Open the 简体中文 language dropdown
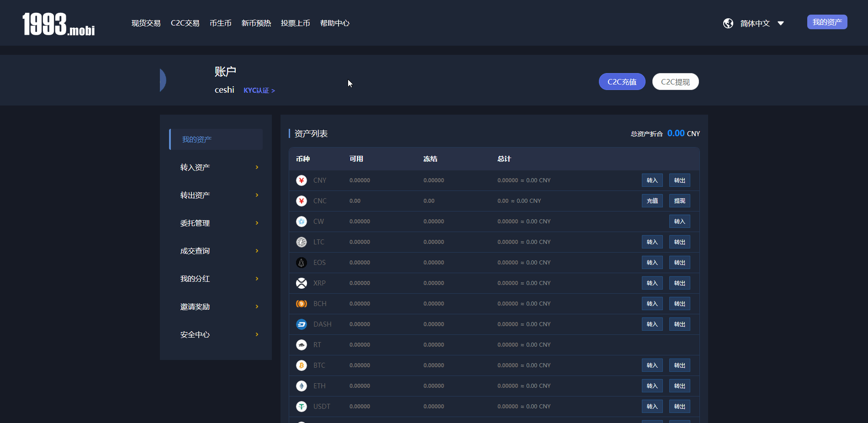The width and height of the screenshot is (868, 423). [x=762, y=23]
